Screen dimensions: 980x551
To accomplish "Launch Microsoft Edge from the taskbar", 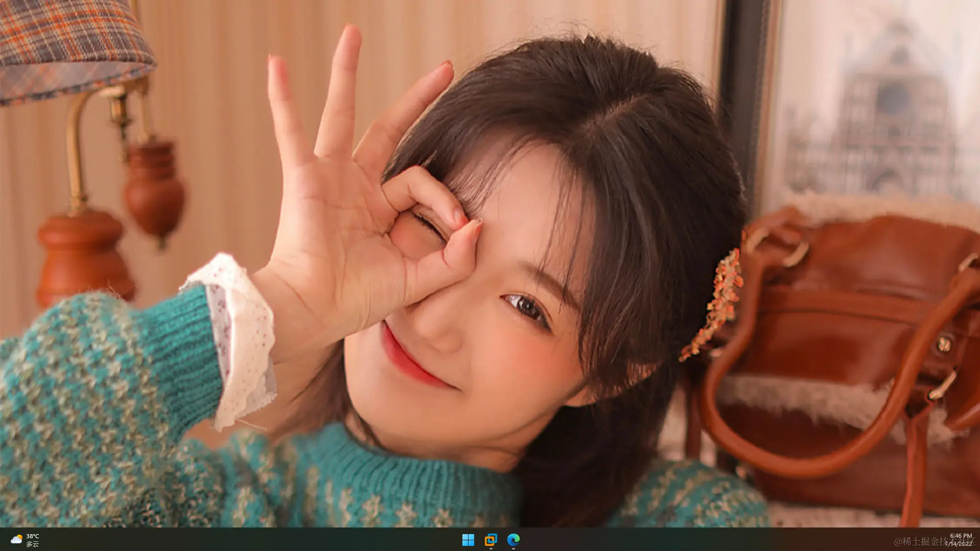I will [513, 540].
